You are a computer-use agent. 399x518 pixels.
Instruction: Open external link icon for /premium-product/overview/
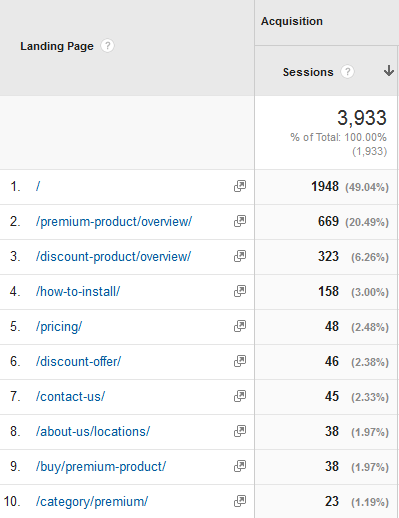pos(240,221)
